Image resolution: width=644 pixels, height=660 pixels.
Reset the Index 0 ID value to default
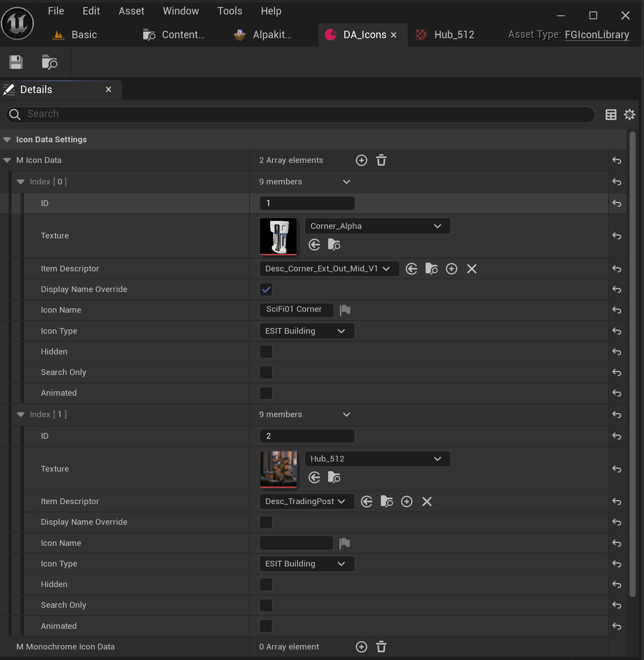coord(617,203)
